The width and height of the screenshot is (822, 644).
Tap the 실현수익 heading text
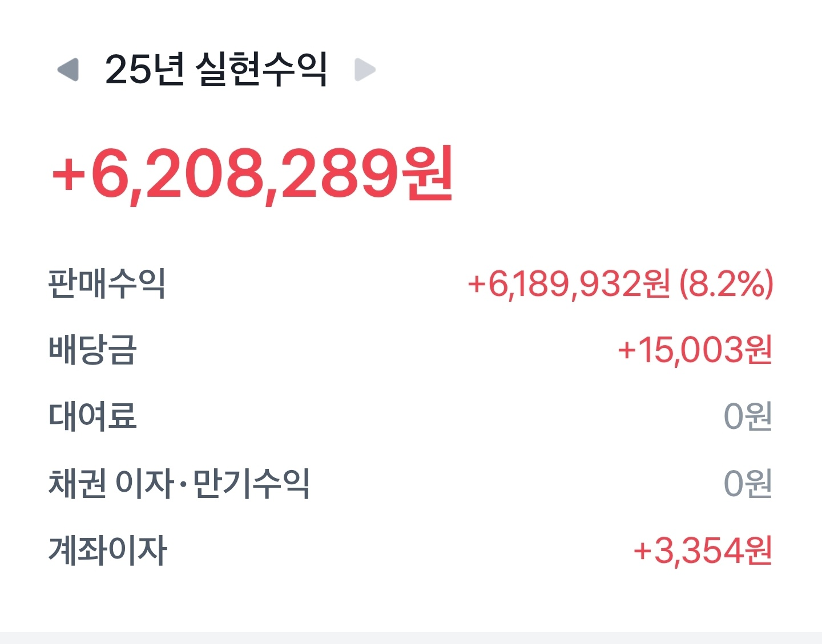click(x=261, y=70)
